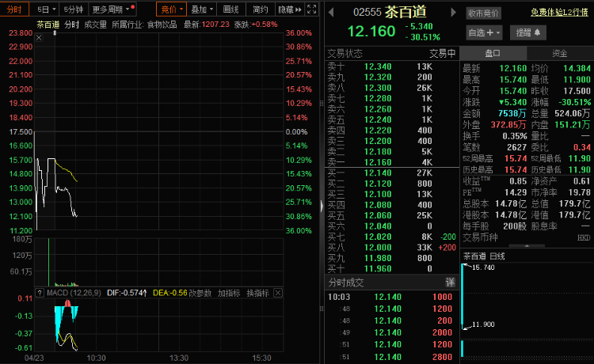Click the 10:03 trade row

point(392,297)
